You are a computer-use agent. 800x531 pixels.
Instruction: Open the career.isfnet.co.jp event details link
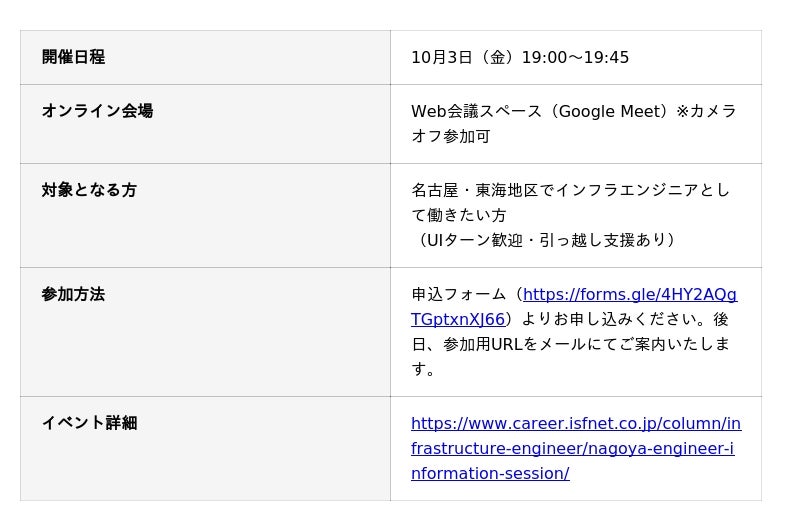click(x=575, y=424)
